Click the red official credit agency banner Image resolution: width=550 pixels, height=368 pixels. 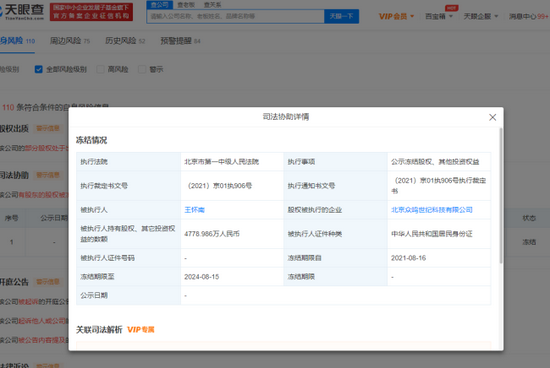pyautogui.click(x=91, y=12)
